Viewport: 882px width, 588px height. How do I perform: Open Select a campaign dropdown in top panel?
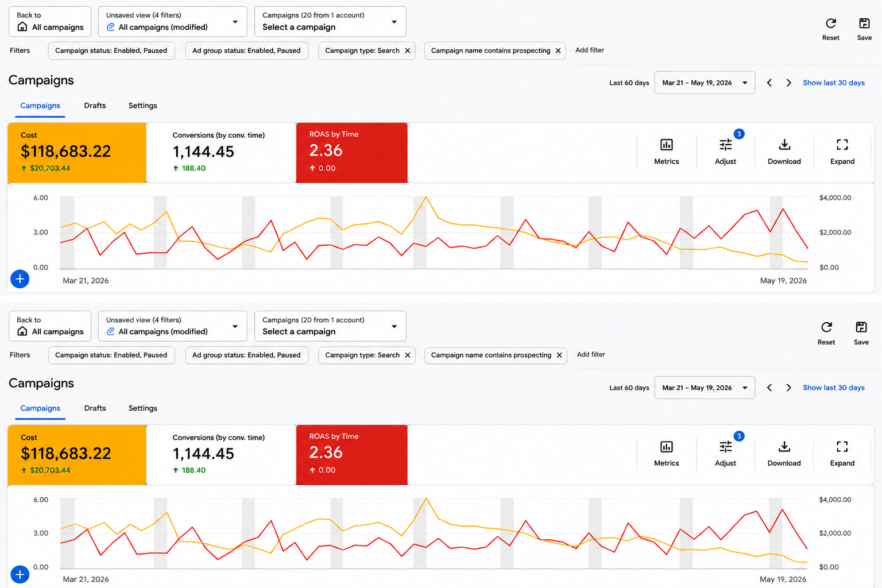(330, 21)
